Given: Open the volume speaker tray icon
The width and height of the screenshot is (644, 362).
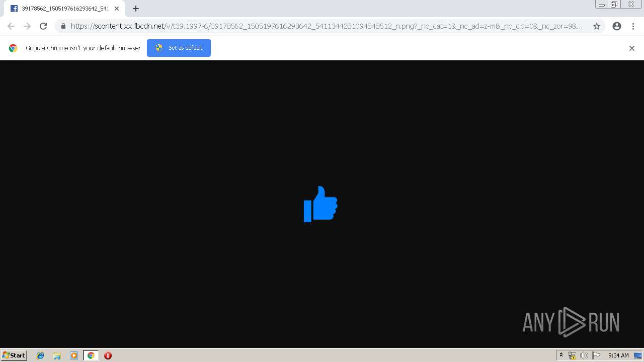Looking at the screenshot, I should pyautogui.click(x=584, y=355).
